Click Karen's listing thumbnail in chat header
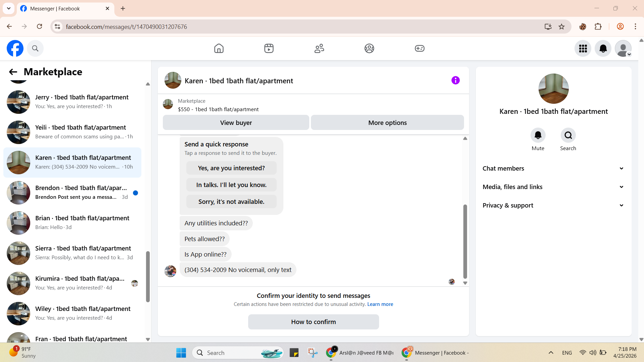Screen dimensions: 644x362 click(x=173, y=80)
